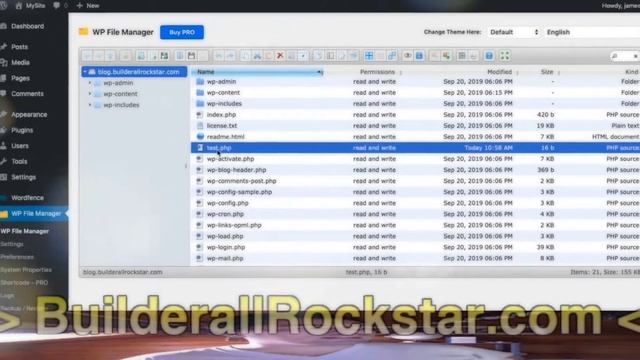Open Shortcode - PRO submenu link

click(24, 282)
